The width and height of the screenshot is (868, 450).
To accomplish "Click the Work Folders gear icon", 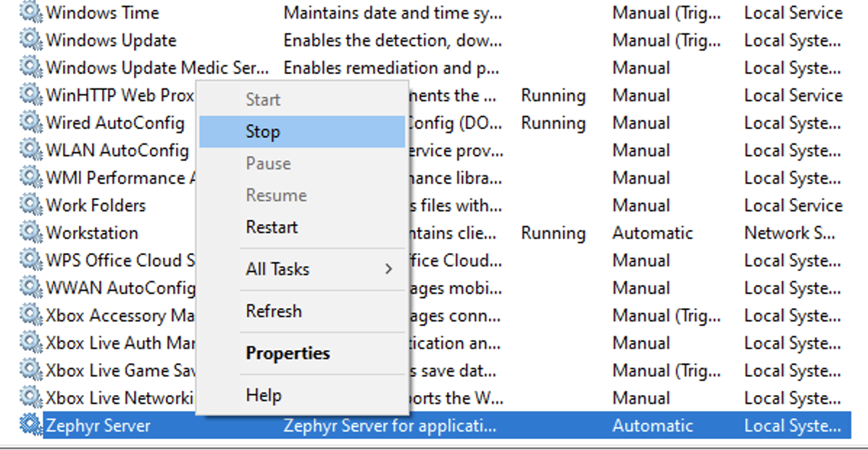I will click(30, 205).
